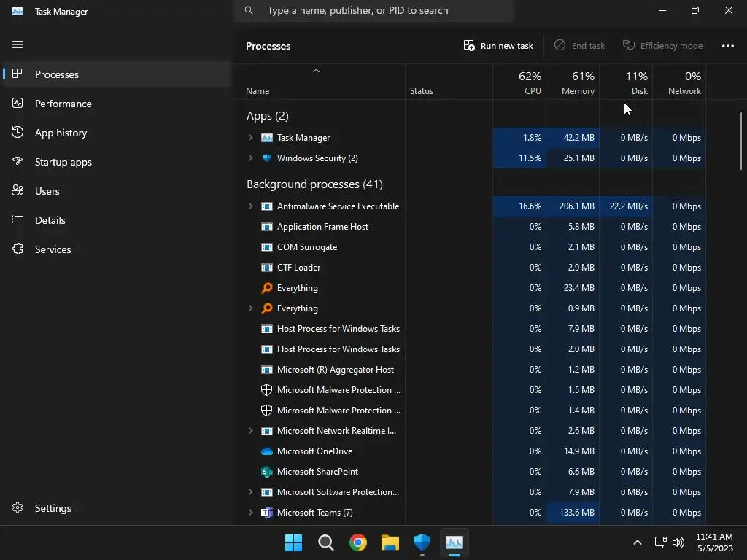747x560 pixels.
Task: Sort processes by Disk column
Action: pyautogui.click(x=626, y=82)
